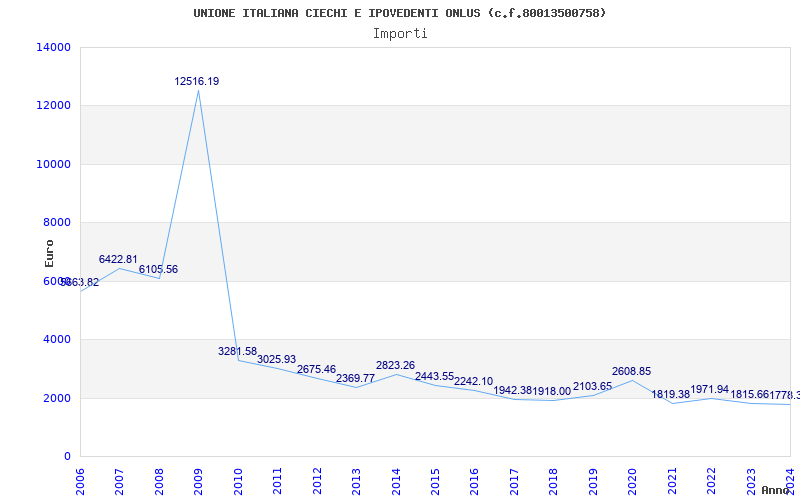Viewport: 800px width, 500px height.
Task: Click the 2018 x-axis year label
Action: click(x=554, y=481)
